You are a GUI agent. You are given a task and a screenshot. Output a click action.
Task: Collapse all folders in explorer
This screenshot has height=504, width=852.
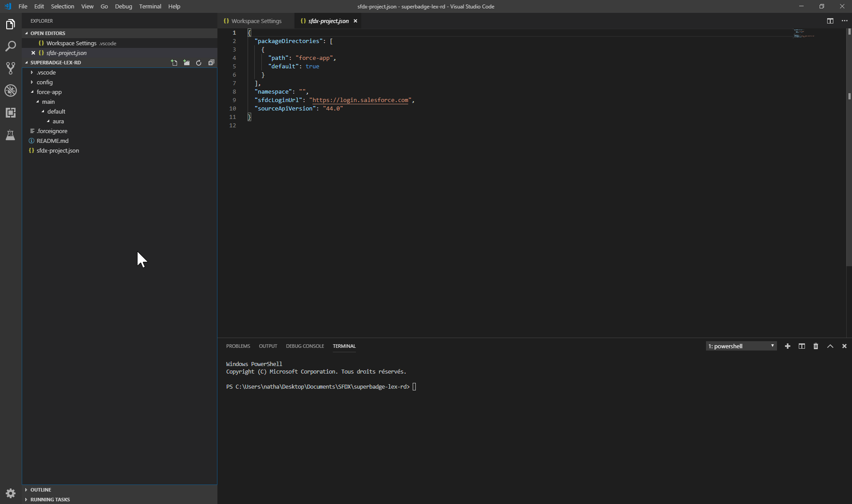(211, 63)
